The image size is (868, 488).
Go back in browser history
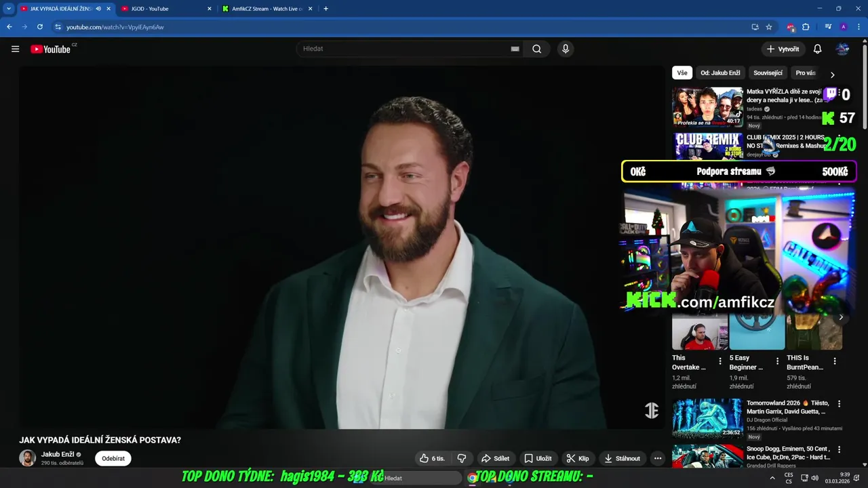[x=9, y=27]
